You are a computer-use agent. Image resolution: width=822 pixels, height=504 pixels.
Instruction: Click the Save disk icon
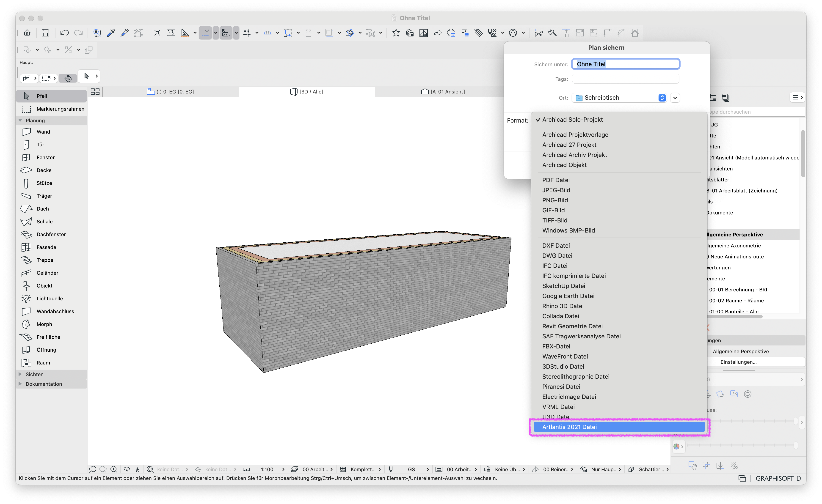[45, 33]
